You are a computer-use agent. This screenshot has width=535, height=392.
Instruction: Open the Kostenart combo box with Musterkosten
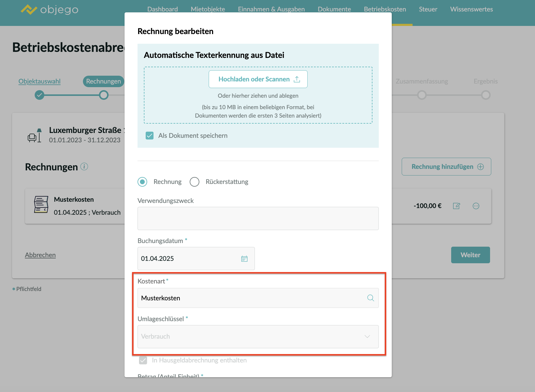[252, 298]
